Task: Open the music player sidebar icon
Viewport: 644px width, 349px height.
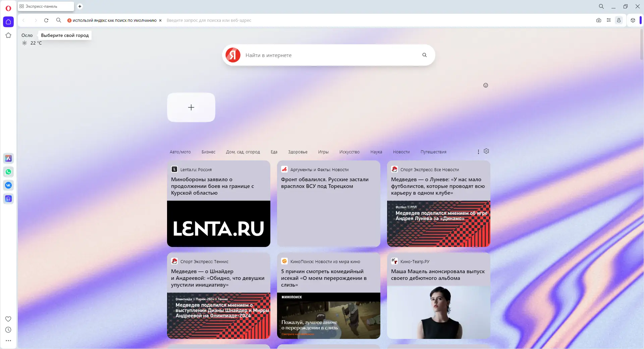Action: [x=8, y=199]
